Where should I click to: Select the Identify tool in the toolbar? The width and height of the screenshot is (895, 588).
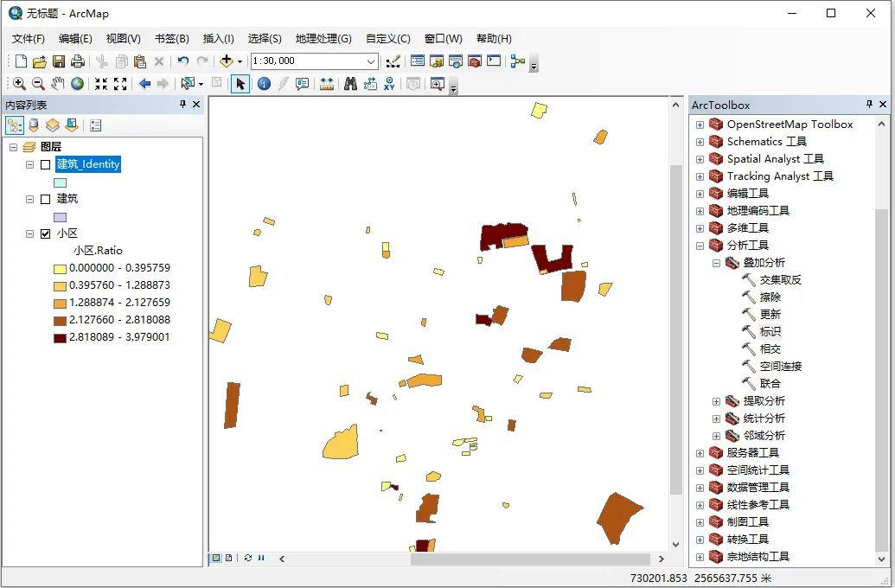point(263,83)
